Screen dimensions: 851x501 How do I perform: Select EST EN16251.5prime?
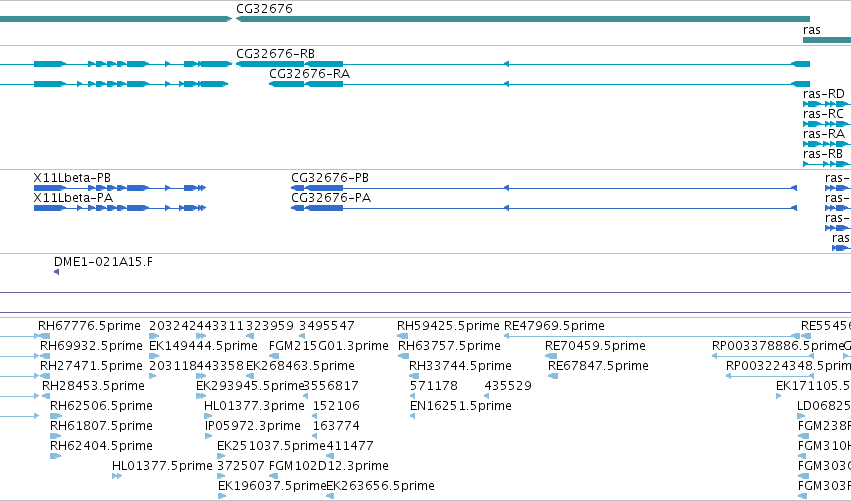[461, 407]
